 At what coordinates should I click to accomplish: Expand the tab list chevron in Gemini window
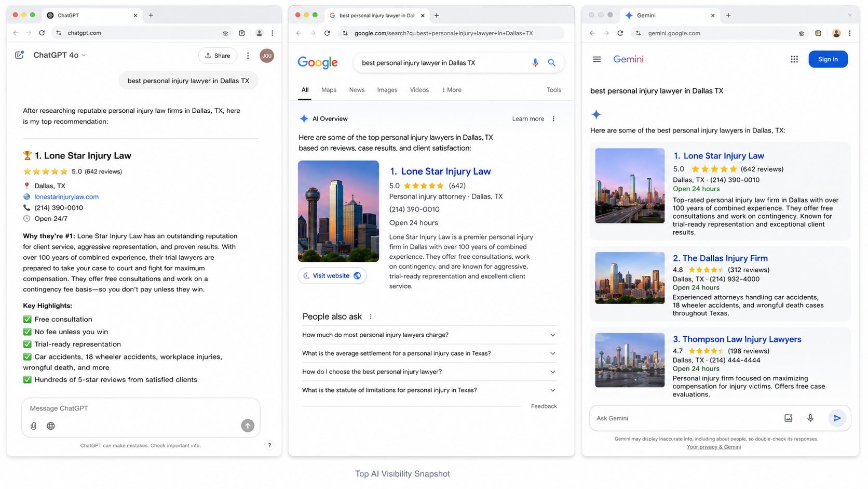[850, 16]
